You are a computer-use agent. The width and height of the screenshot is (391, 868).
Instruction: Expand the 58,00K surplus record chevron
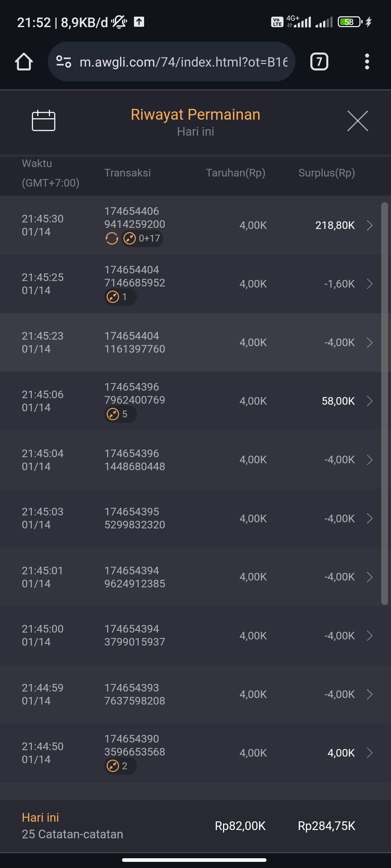tap(370, 401)
